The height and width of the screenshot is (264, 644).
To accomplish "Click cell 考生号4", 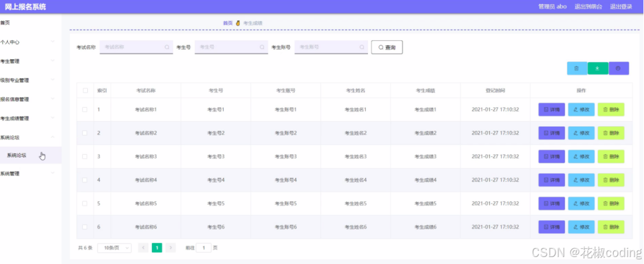I will pos(215,180).
